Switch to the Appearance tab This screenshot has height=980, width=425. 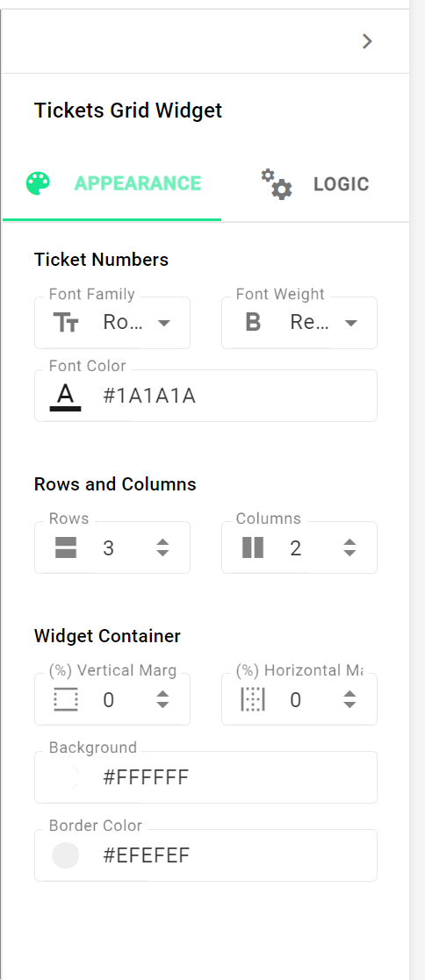(x=112, y=183)
